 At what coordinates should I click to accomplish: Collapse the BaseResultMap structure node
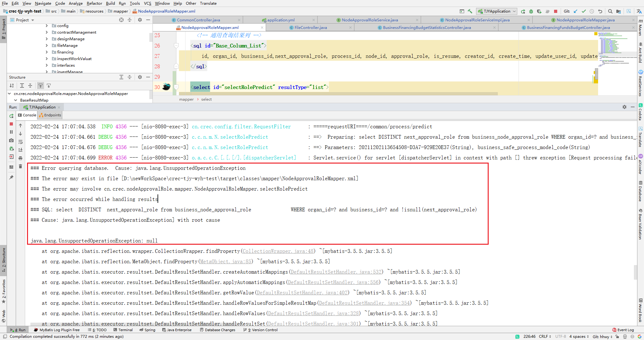point(15,100)
